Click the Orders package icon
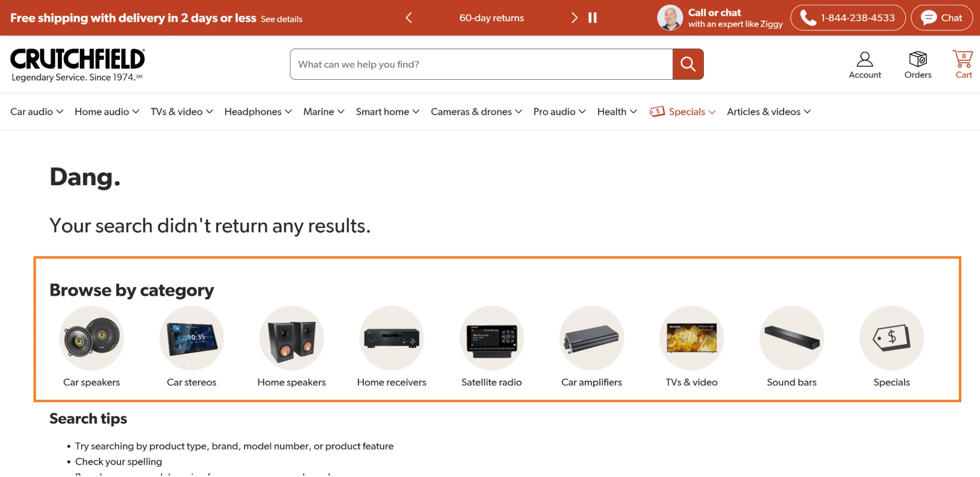980x477 pixels. pos(917,59)
